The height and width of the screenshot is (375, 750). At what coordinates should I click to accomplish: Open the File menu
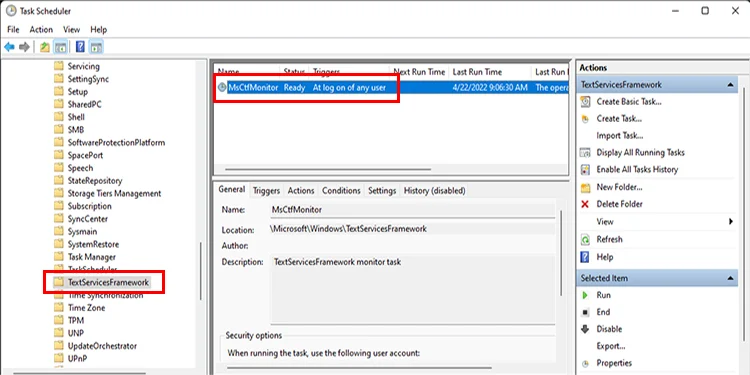pyautogui.click(x=13, y=30)
